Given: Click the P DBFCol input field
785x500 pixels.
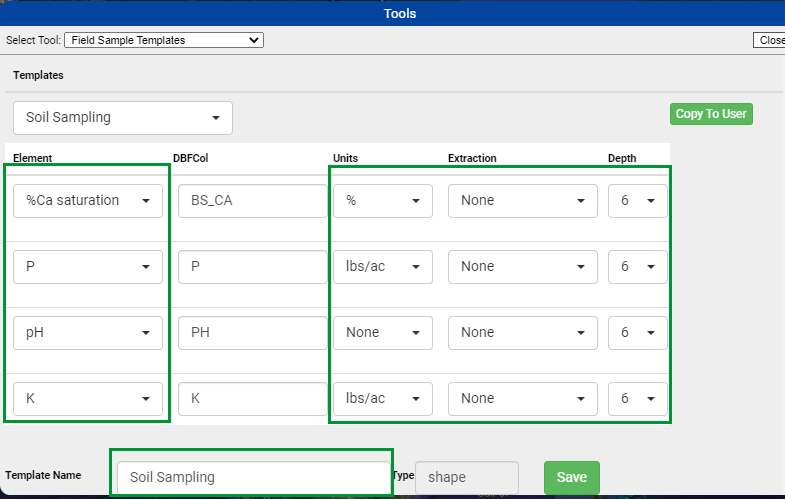Looking at the screenshot, I should [252, 267].
